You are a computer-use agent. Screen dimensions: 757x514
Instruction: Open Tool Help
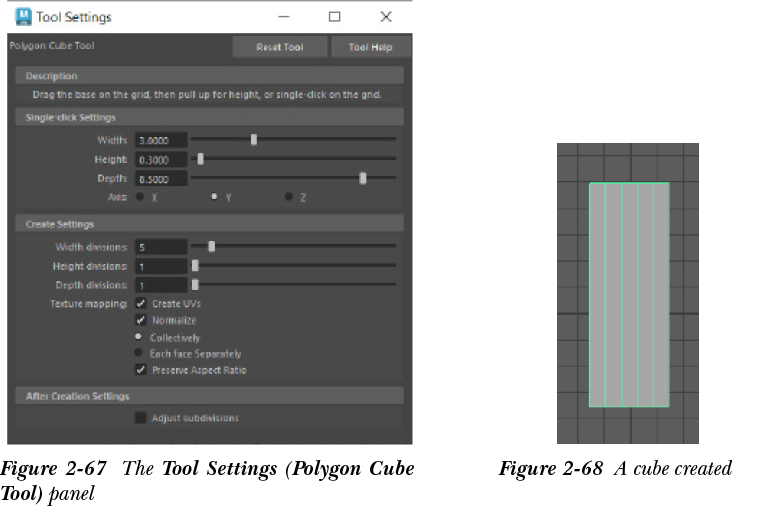(369, 47)
